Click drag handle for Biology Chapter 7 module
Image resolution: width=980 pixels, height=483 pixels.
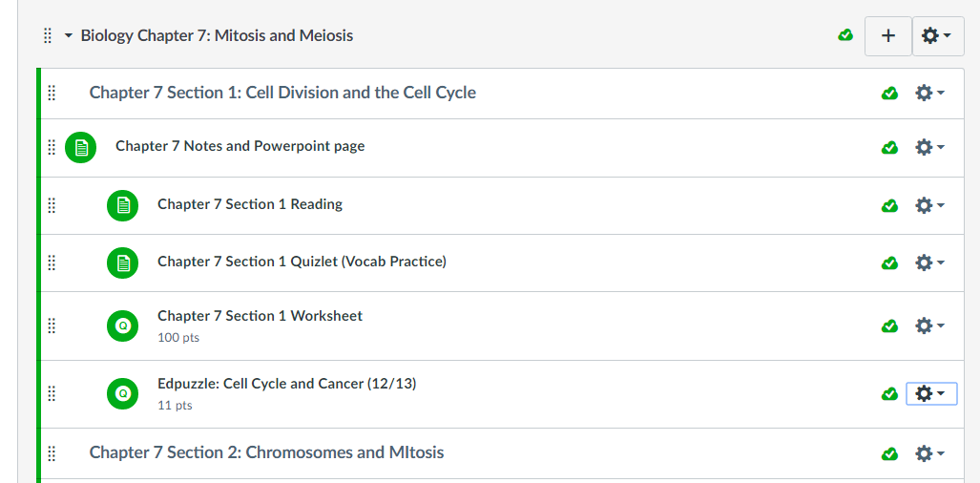48,36
